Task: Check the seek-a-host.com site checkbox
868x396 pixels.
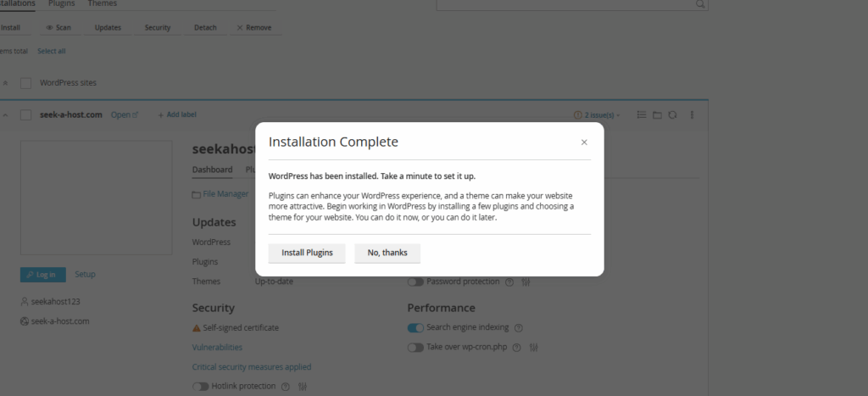Action: 26,114
